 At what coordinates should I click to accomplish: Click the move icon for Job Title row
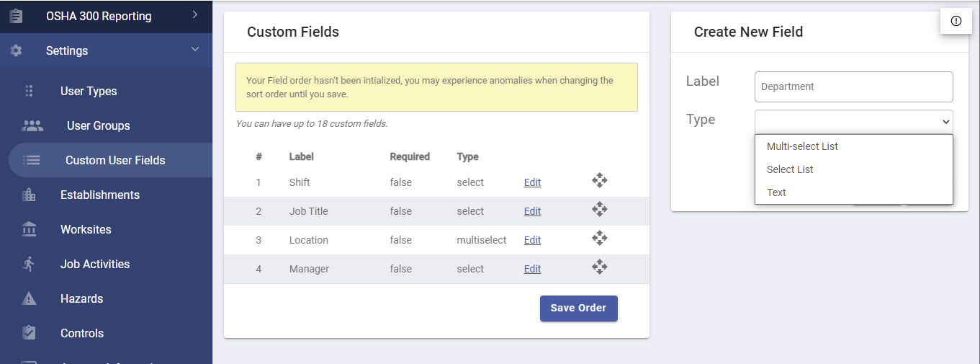[x=599, y=209]
